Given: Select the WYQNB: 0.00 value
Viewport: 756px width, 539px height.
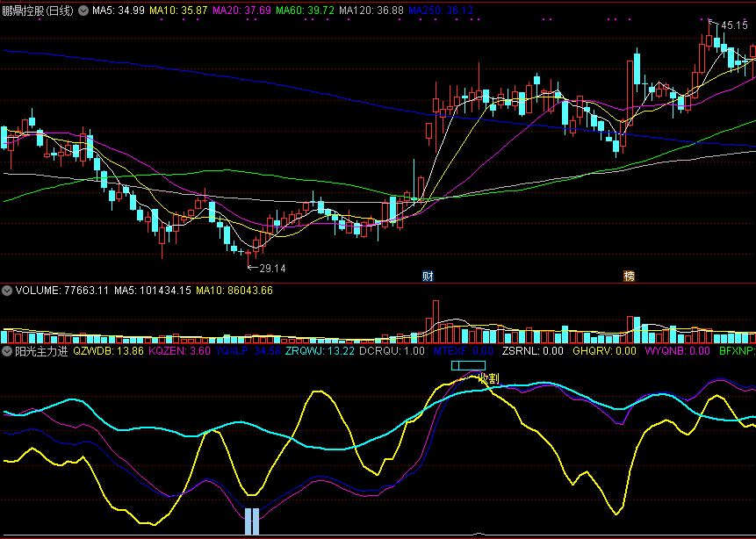Looking at the screenshot, I should pyautogui.click(x=678, y=351).
